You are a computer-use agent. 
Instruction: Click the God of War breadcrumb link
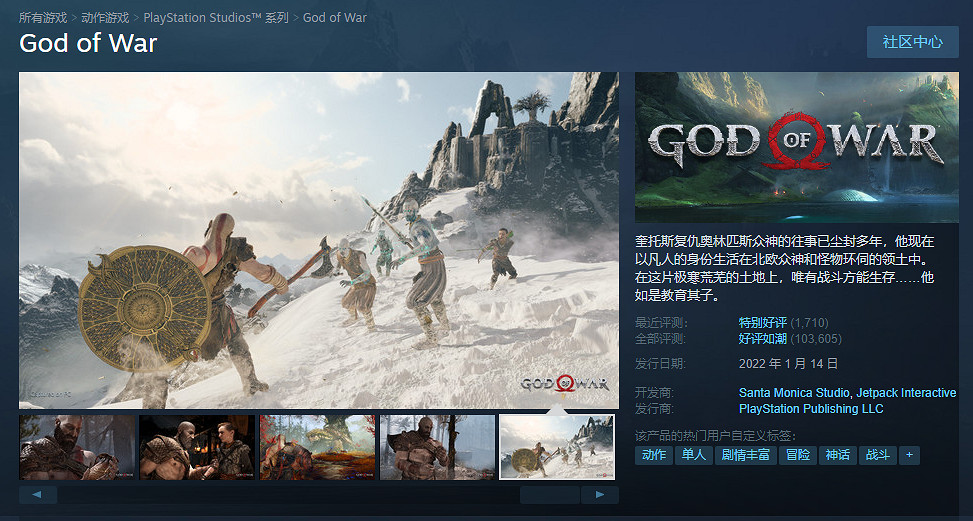334,17
